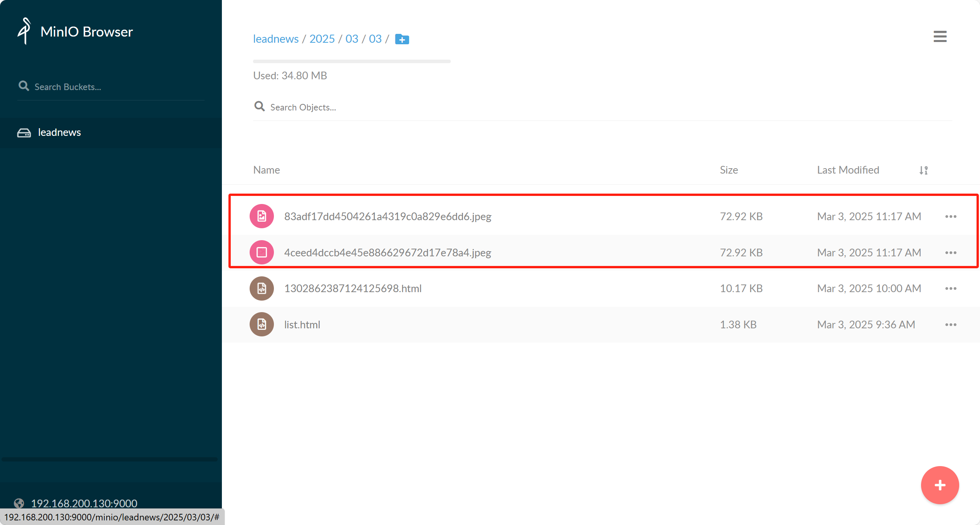
Task: Open options menu for 4ceed4dccb4e45e886629672d17e78a4.jpeg
Action: coord(950,252)
